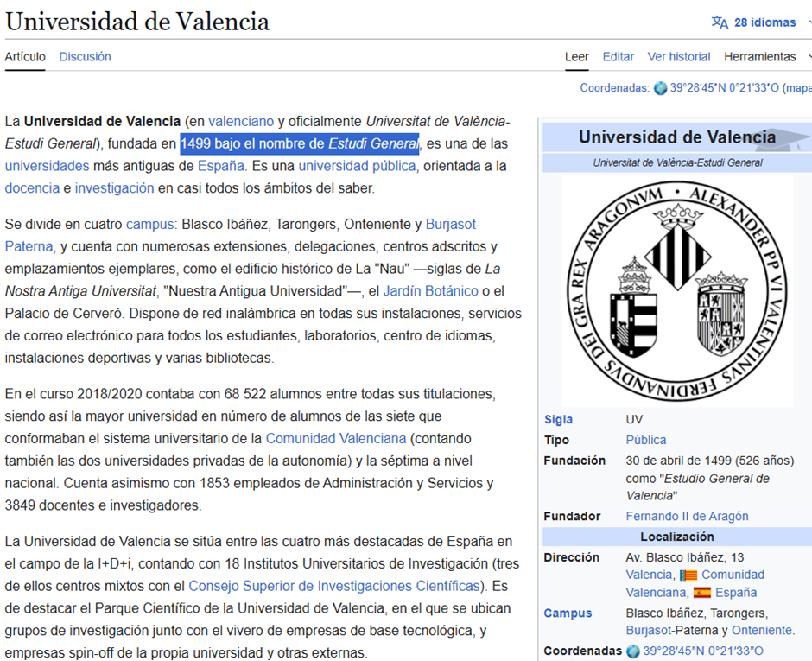The image size is (812, 661).
Task: Open the Comunidad Valenciana link in article text
Action: [335, 439]
